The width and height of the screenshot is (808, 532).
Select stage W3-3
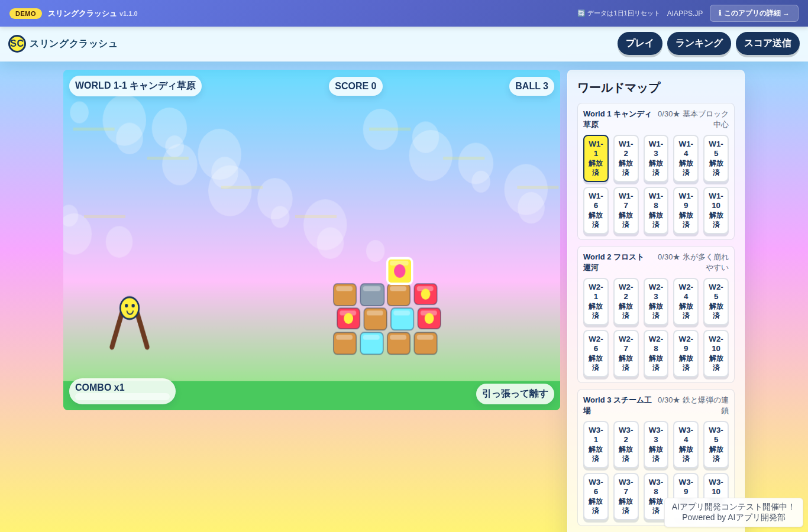[656, 445]
